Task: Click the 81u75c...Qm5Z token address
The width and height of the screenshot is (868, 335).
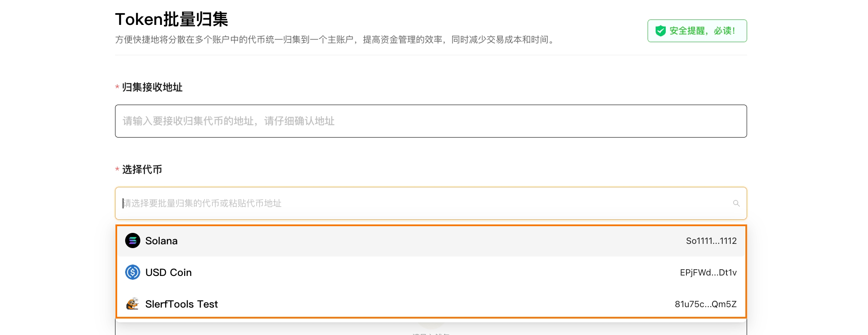Action: click(x=705, y=304)
